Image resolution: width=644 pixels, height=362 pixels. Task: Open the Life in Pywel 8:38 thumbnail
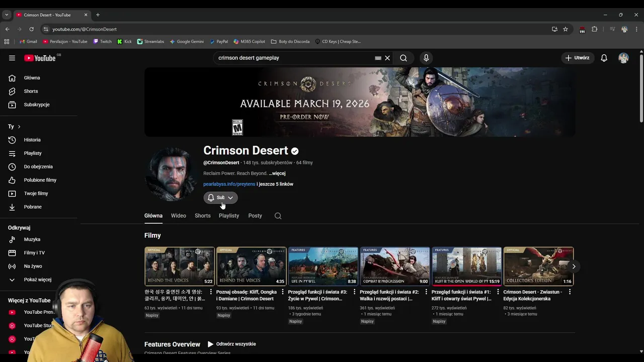coord(323,266)
